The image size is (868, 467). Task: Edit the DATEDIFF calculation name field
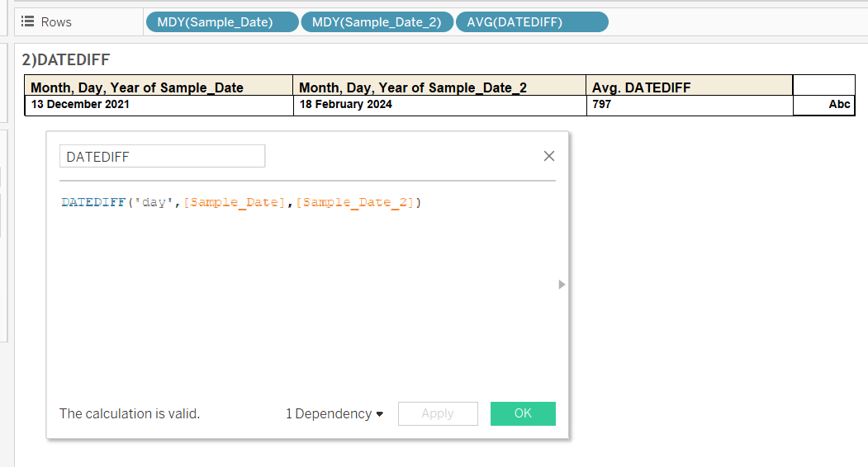(x=162, y=157)
